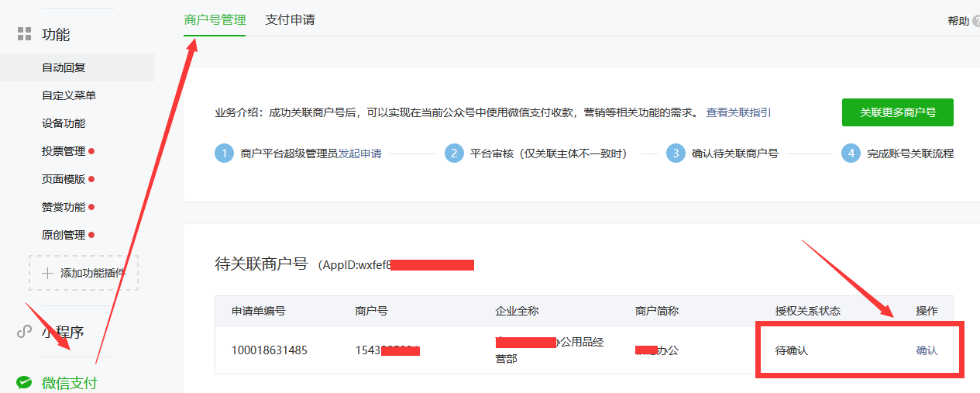Select 页面模版 from the sidebar

(x=64, y=179)
